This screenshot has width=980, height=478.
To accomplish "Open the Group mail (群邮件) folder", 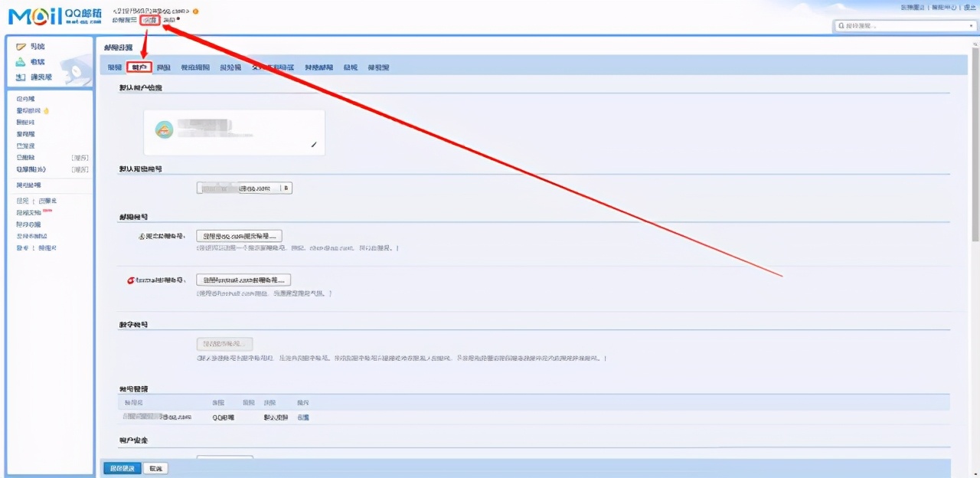I will point(25,123).
